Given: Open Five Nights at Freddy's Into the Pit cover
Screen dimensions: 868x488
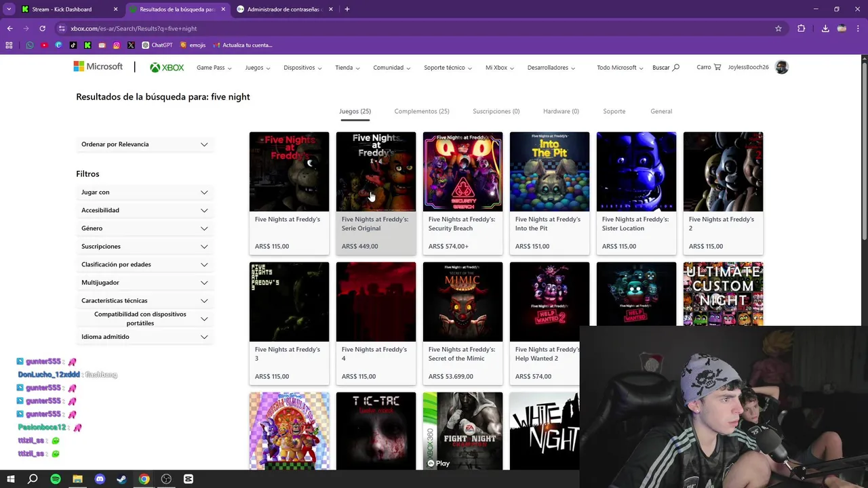Looking at the screenshot, I should [x=549, y=171].
